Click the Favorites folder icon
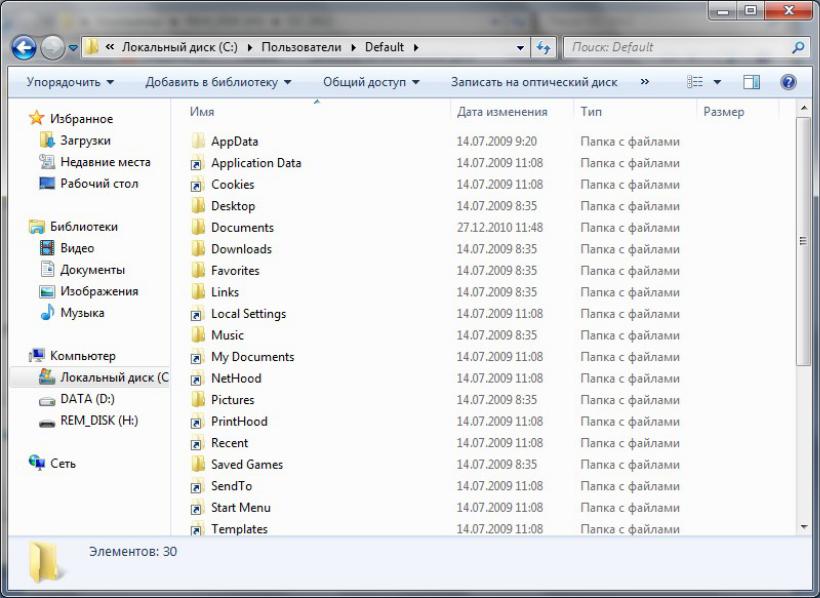The width and height of the screenshot is (820, 598). pyautogui.click(x=198, y=270)
